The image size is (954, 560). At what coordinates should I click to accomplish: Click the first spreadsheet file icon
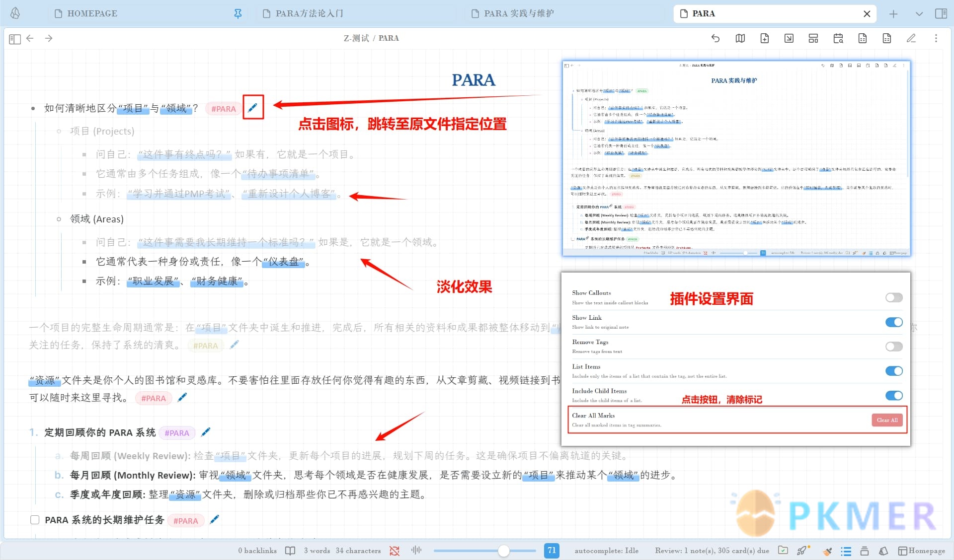point(863,38)
